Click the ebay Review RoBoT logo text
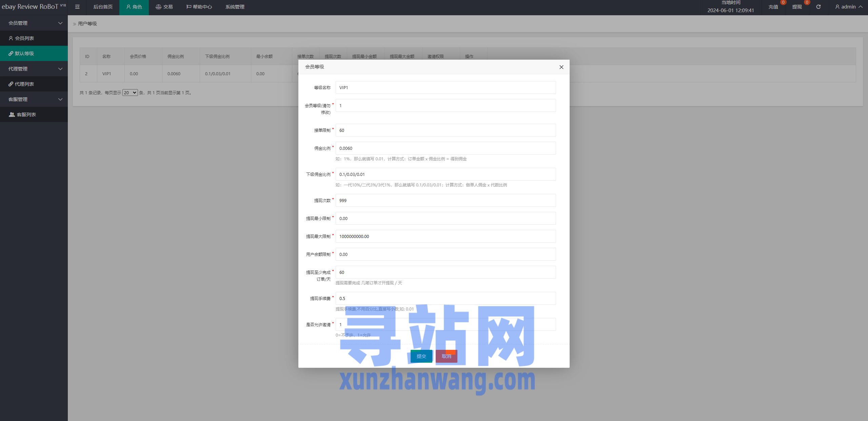This screenshot has height=421, width=868. pyautogui.click(x=33, y=7)
